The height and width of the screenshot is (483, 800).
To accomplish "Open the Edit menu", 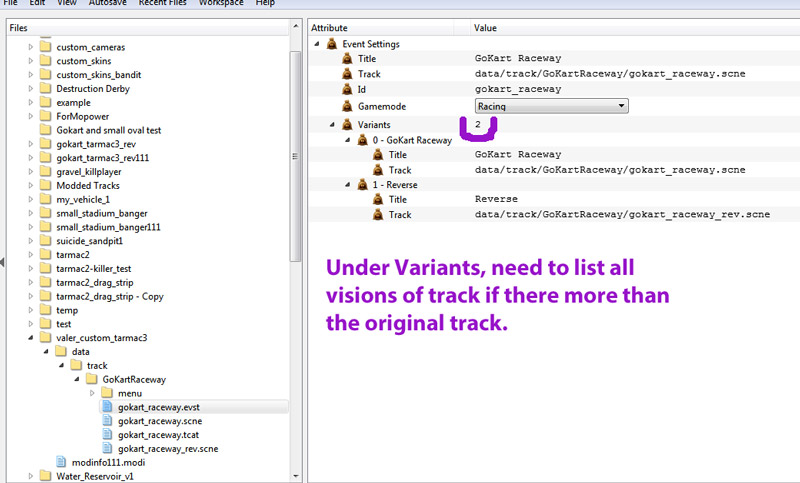I will pyautogui.click(x=37, y=3).
